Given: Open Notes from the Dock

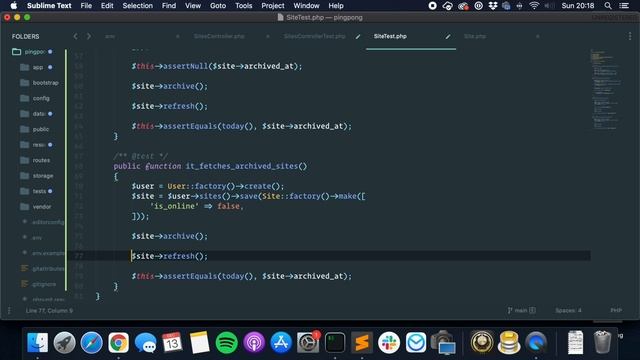Looking at the screenshot, I should 200,342.
